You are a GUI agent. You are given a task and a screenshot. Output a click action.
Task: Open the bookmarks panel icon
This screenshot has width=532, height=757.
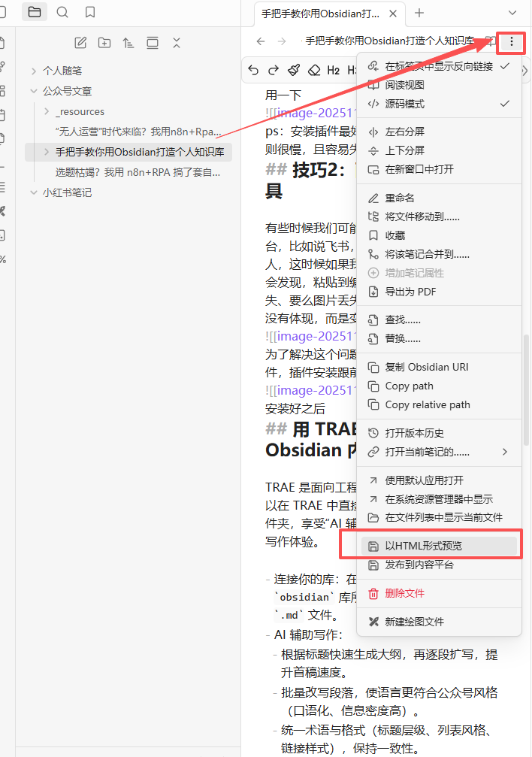tap(90, 12)
